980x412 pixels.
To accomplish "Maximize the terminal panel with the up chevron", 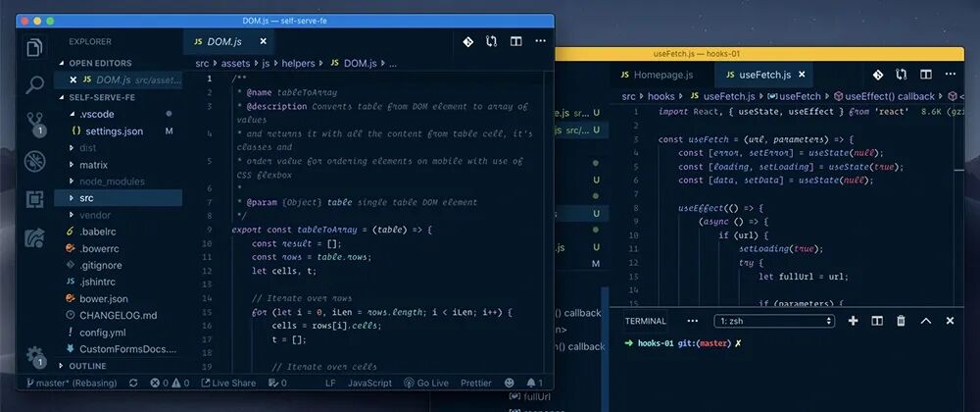I will point(926,321).
